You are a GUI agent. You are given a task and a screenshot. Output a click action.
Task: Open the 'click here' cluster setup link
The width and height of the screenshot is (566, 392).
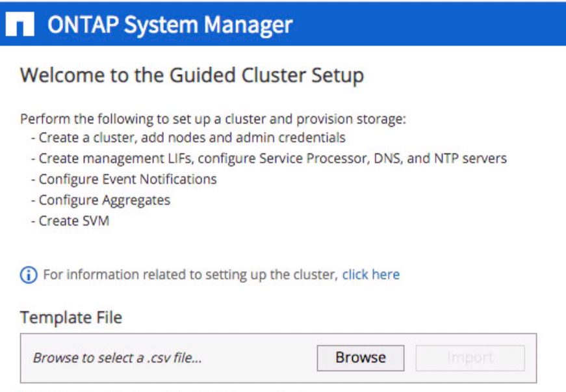pyautogui.click(x=371, y=274)
